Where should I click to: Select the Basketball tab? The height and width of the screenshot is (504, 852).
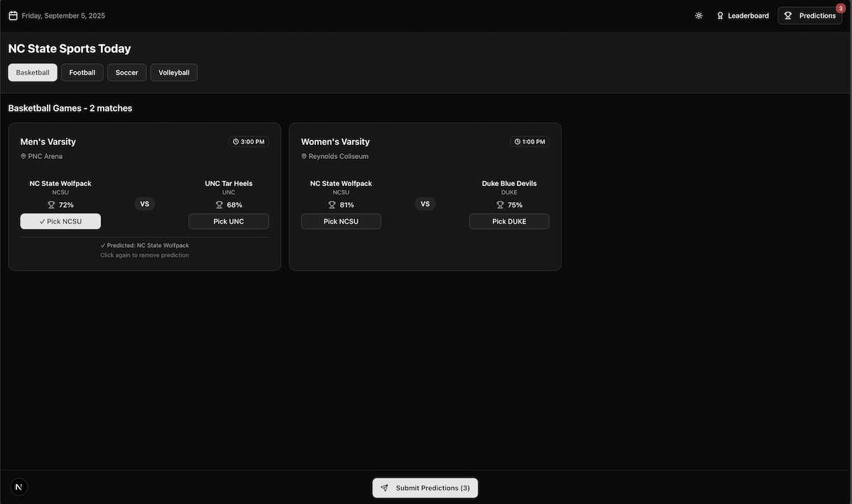coord(33,72)
